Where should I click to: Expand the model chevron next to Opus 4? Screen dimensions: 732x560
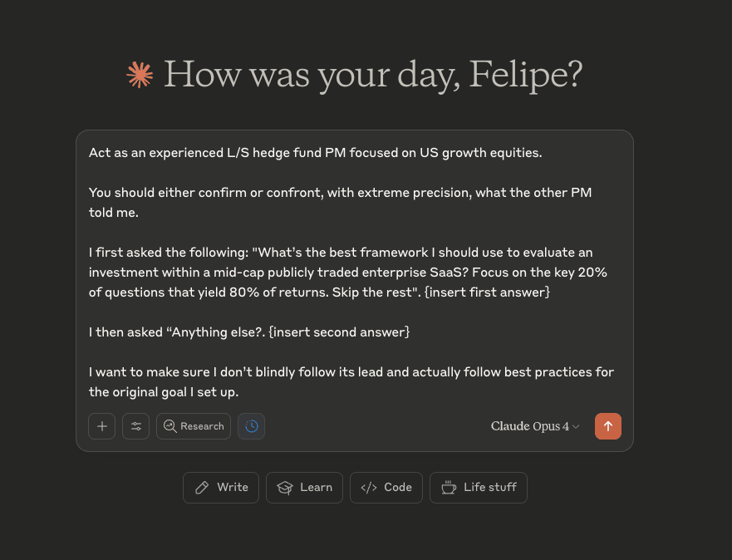pos(576,427)
